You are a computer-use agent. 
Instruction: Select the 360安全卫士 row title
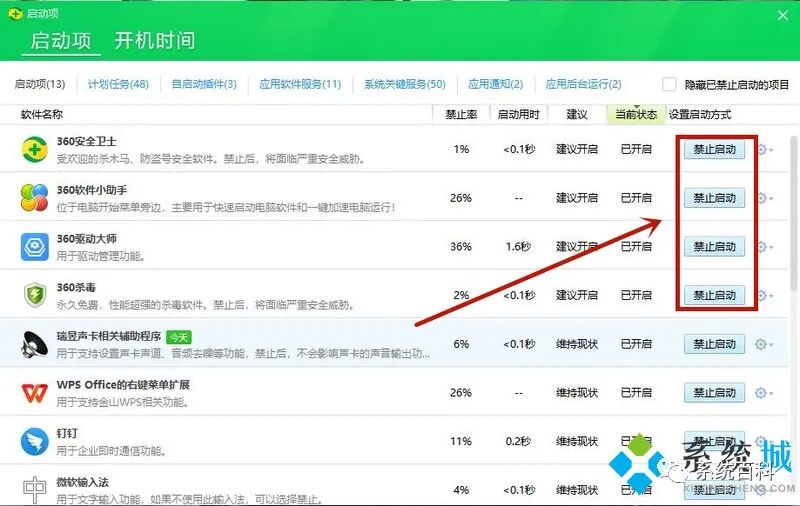tap(86, 141)
